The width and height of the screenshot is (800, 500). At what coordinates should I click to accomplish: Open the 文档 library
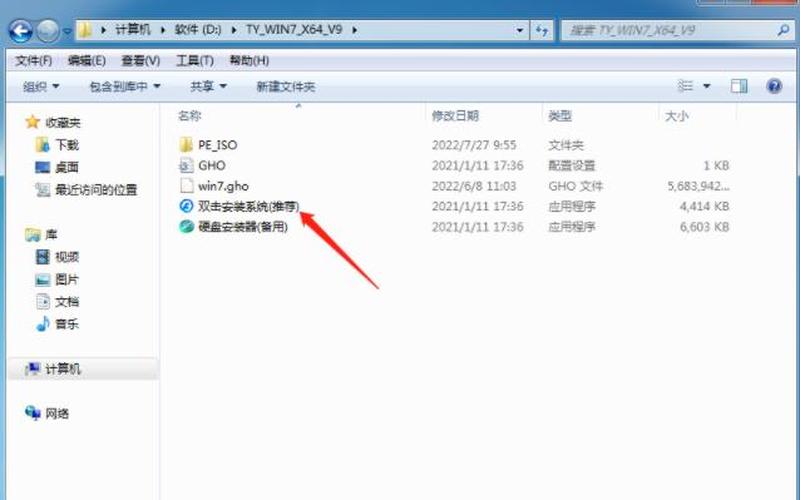click(x=67, y=302)
